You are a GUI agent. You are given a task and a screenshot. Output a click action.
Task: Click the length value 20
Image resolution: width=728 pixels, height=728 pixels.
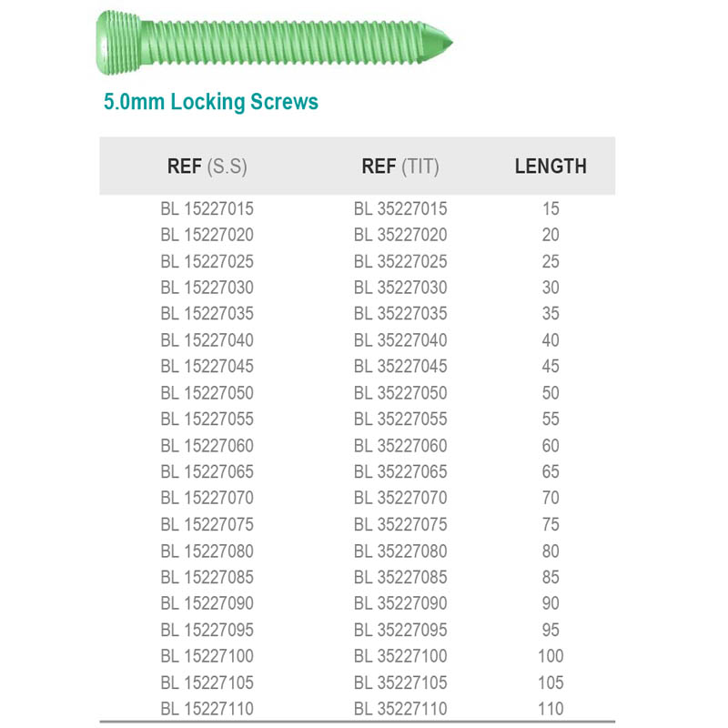pos(551,235)
